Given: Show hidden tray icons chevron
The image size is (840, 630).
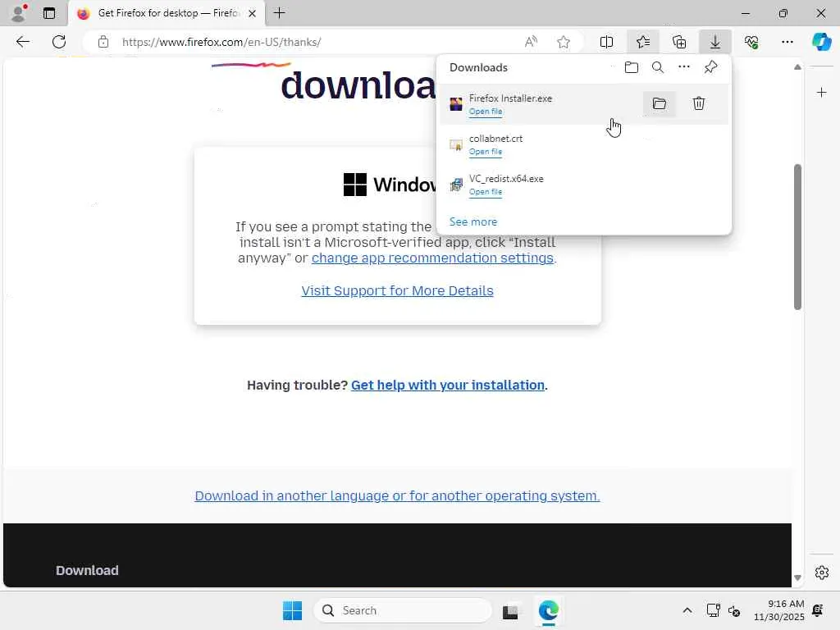Looking at the screenshot, I should point(687,610).
